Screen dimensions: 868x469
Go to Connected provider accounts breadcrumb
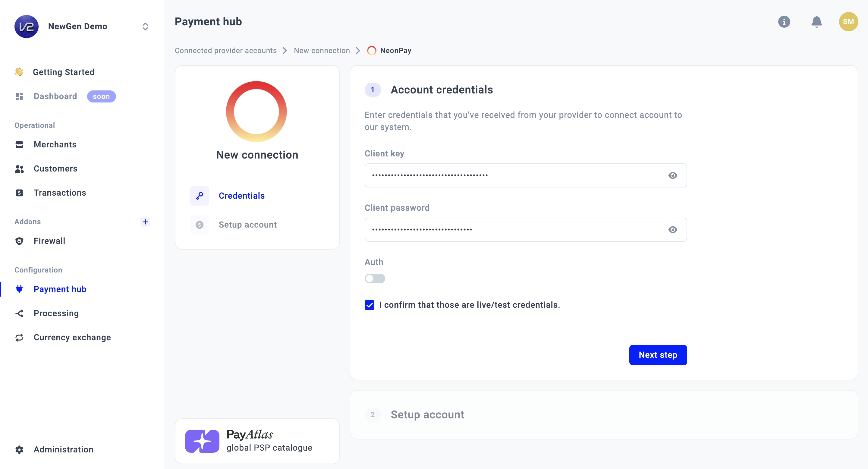(225, 51)
